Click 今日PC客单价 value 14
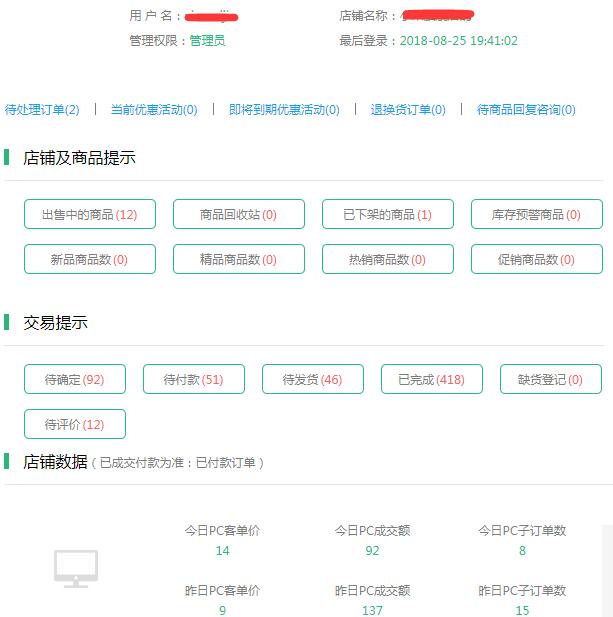613x617 pixels. (x=222, y=550)
